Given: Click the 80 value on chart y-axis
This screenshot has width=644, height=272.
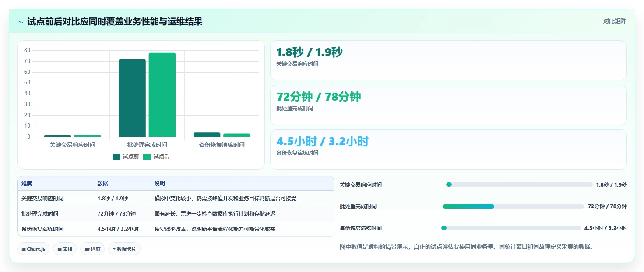Looking at the screenshot, I should [27, 50].
